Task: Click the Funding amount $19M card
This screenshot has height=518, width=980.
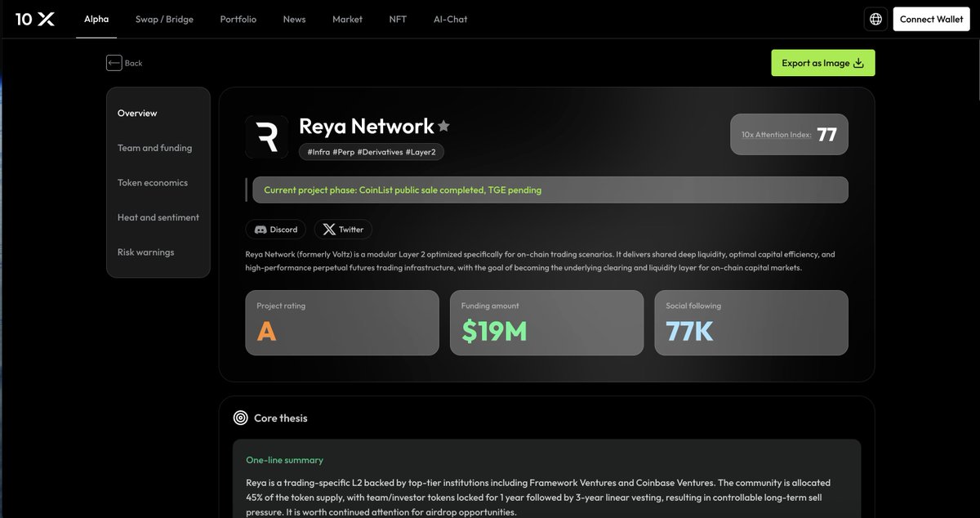Action: 546,323
